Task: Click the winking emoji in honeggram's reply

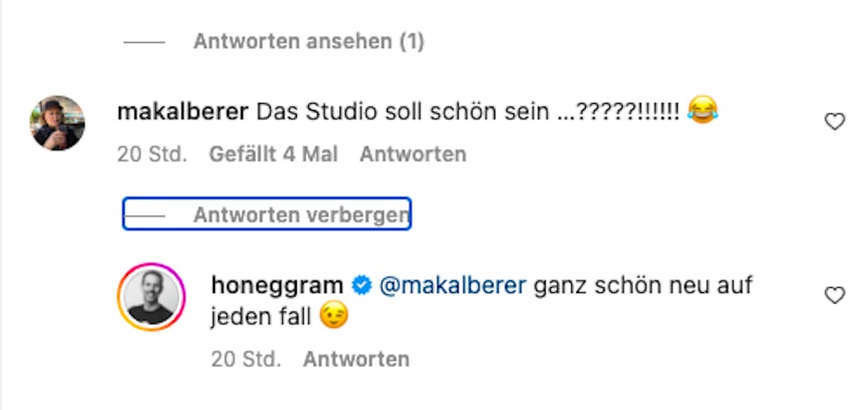Action: pyautogui.click(x=333, y=317)
